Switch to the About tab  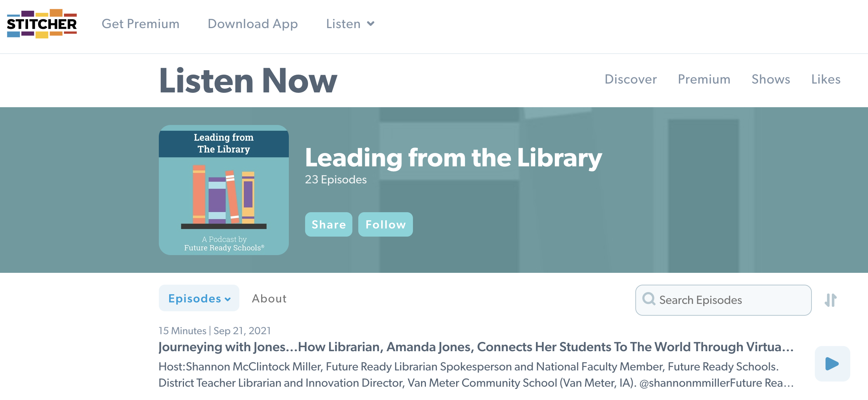[269, 298]
